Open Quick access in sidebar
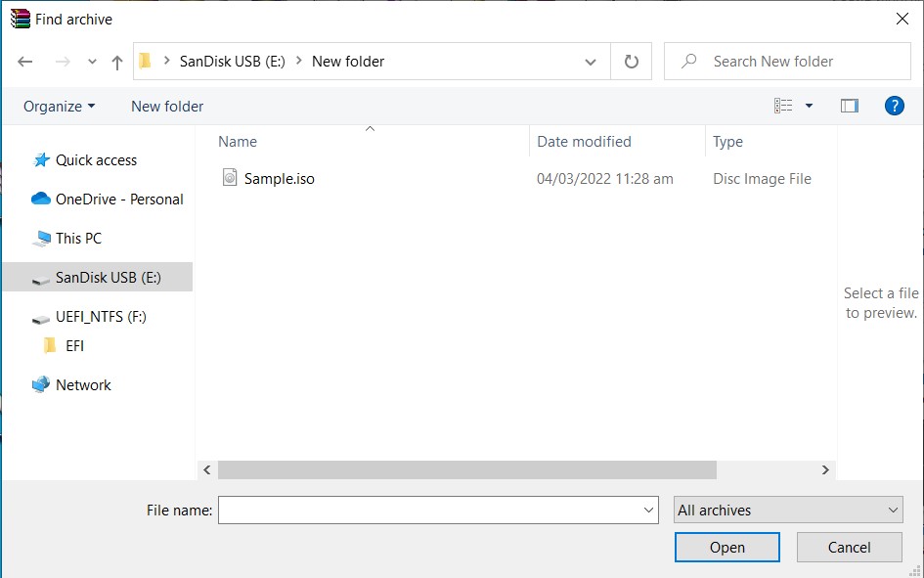Image resolution: width=924 pixels, height=578 pixels. [96, 160]
